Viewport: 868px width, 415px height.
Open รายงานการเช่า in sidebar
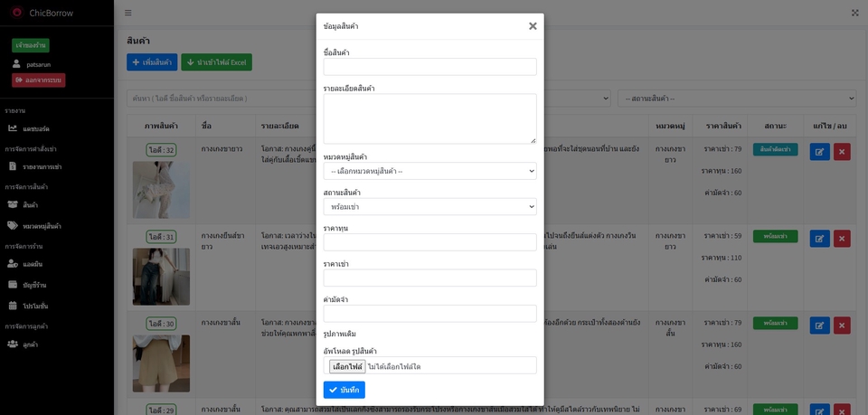coord(42,166)
